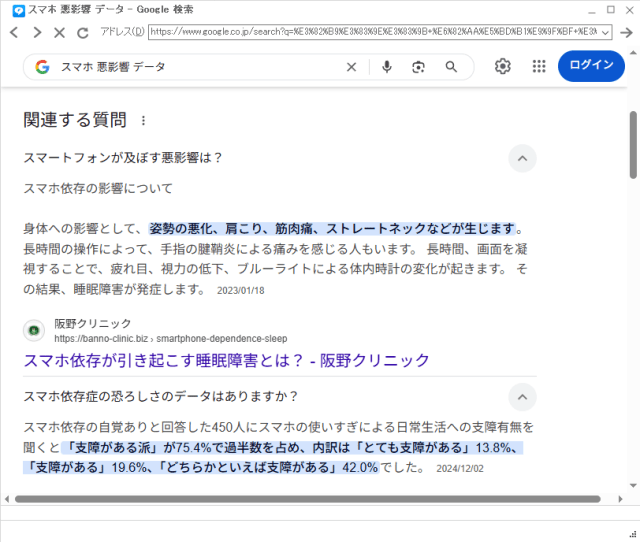This screenshot has width=640, height=542.
Task: Click the banno-clinic.biz URL text
Action: (171, 339)
